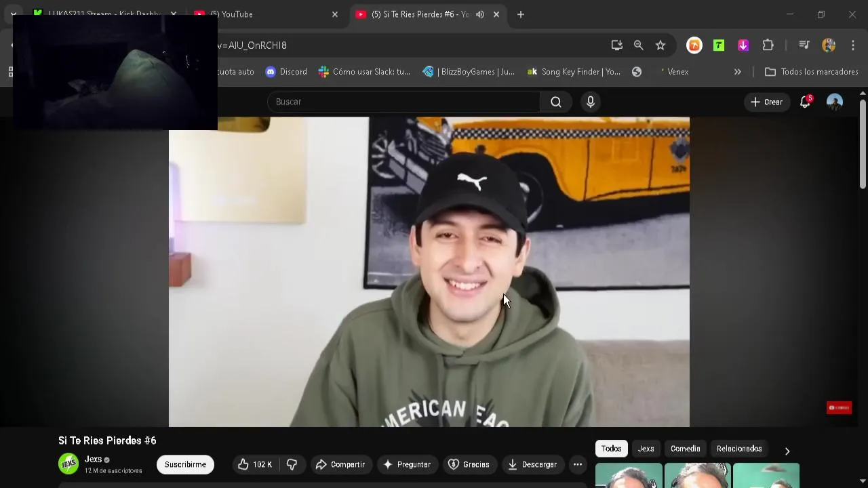The height and width of the screenshot is (488, 868).
Task: Open the Jexs channel avatar
Action: pyautogui.click(x=68, y=464)
